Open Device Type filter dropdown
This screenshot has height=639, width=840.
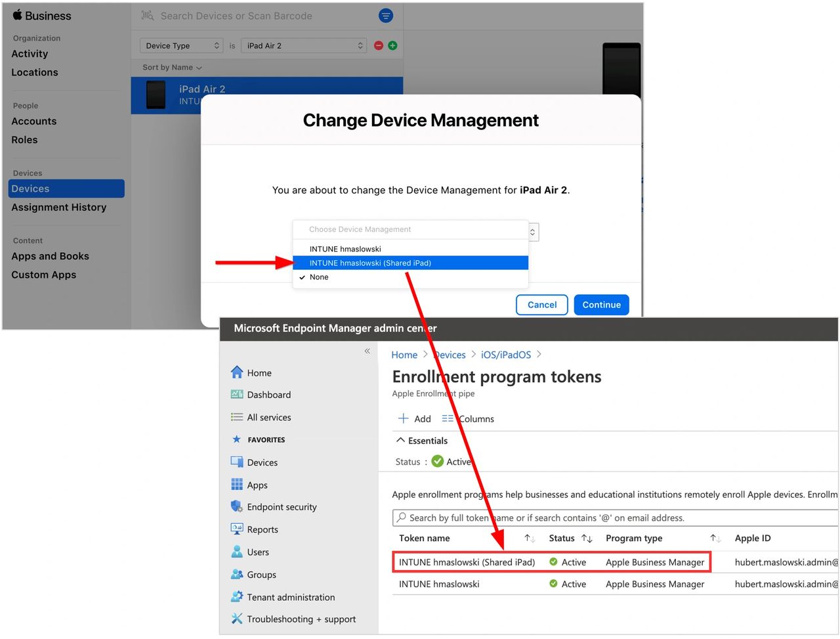pyautogui.click(x=182, y=45)
